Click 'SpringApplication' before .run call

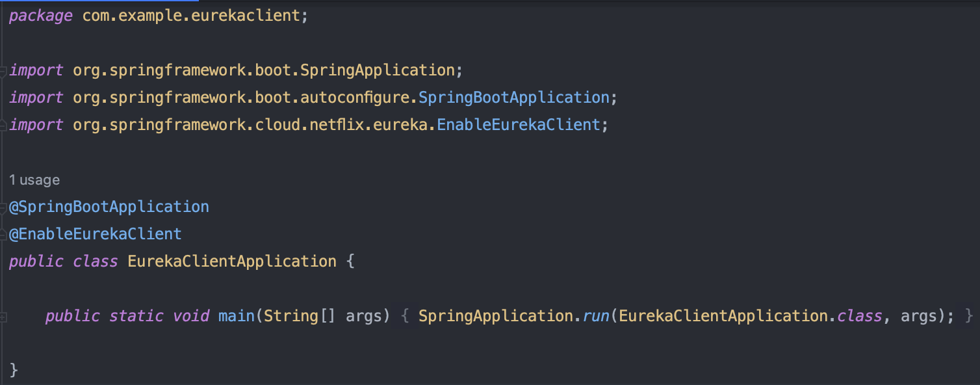(x=496, y=316)
